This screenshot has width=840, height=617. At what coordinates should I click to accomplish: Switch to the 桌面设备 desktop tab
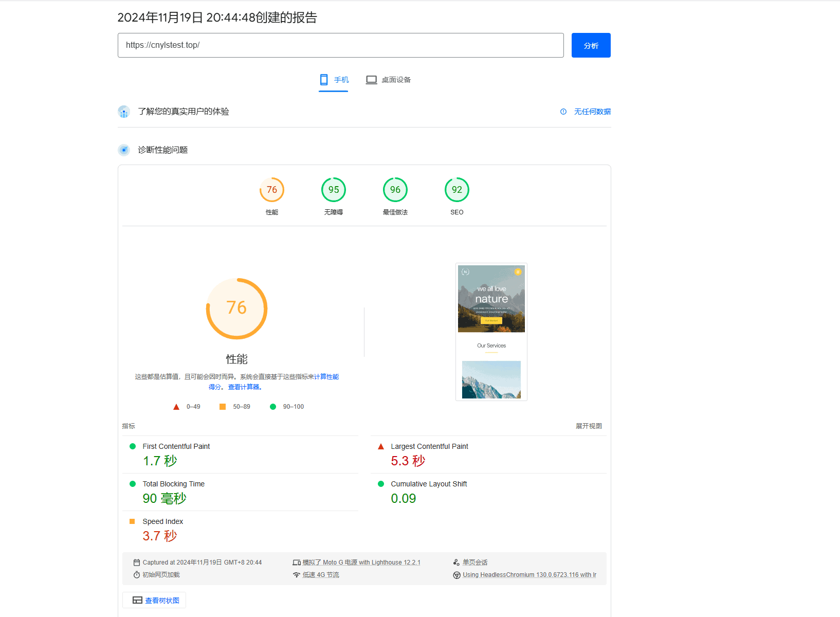388,80
